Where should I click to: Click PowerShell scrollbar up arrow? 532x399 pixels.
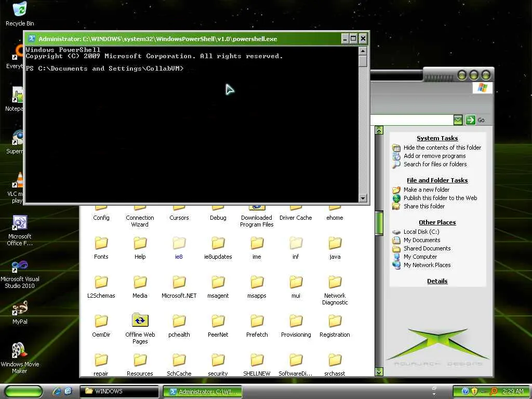363,51
